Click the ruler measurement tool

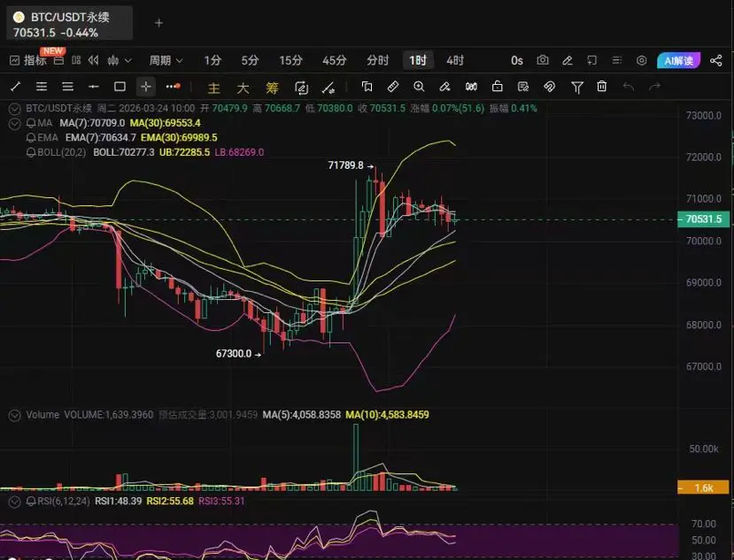pyautogui.click(x=393, y=87)
